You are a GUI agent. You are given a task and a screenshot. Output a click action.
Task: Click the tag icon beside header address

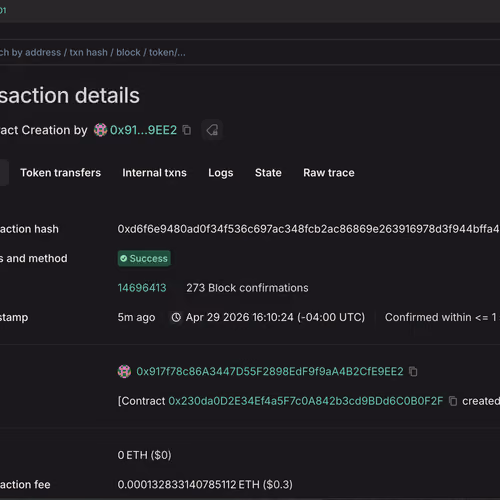pyautogui.click(x=212, y=130)
